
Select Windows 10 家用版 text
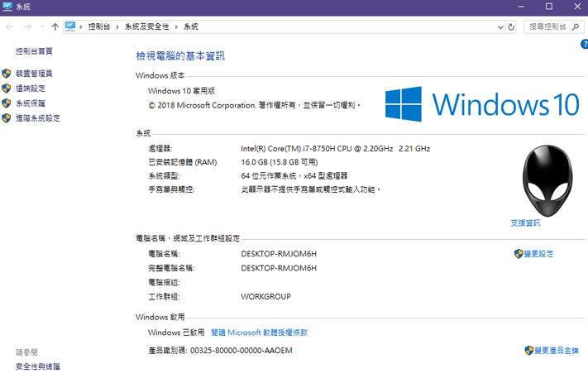(x=181, y=91)
